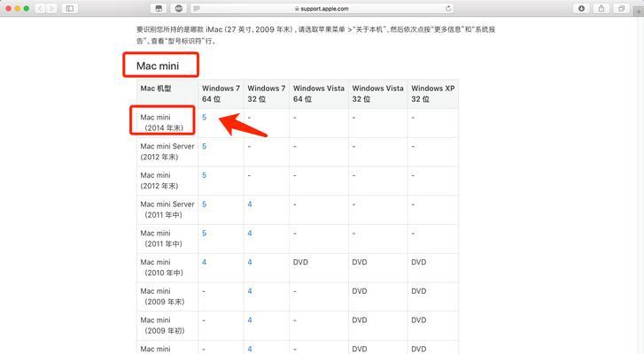The image size is (644, 354).
Task: Select the 'Mac mini (2009 年末)' row label
Action: 162,296
